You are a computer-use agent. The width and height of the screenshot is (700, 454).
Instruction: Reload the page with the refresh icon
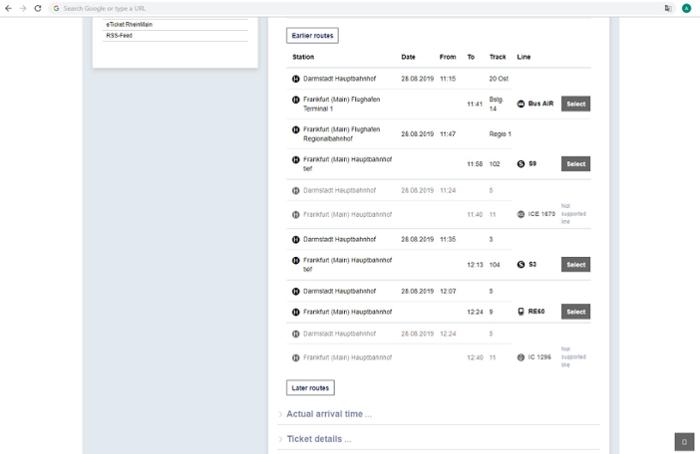[x=38, y=8]
